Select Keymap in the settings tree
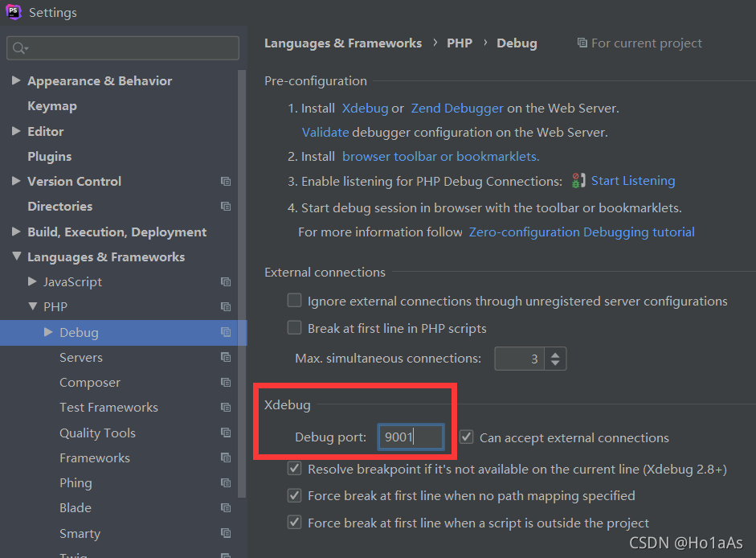The width and height of the screenshot is (756, 558). 52,106
